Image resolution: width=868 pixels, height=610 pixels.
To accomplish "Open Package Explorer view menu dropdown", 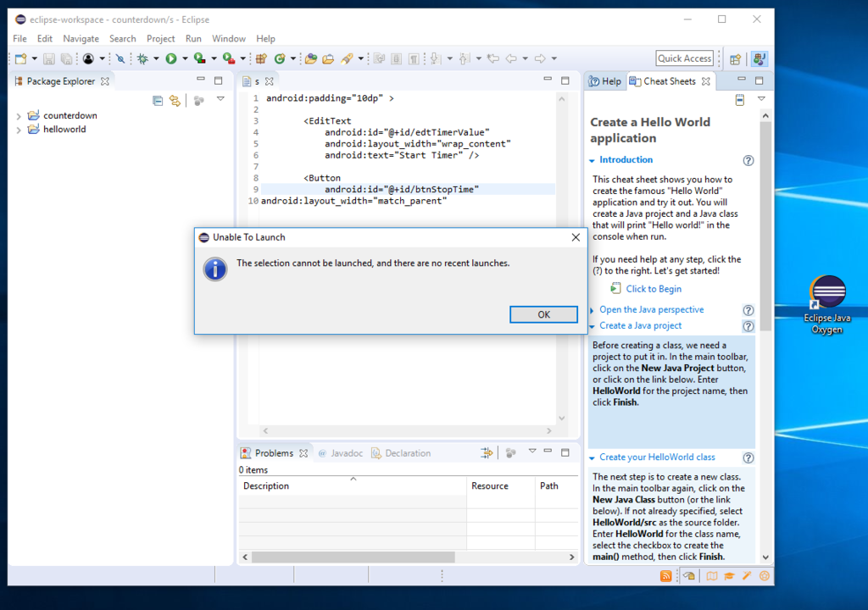I will point(220,99).
